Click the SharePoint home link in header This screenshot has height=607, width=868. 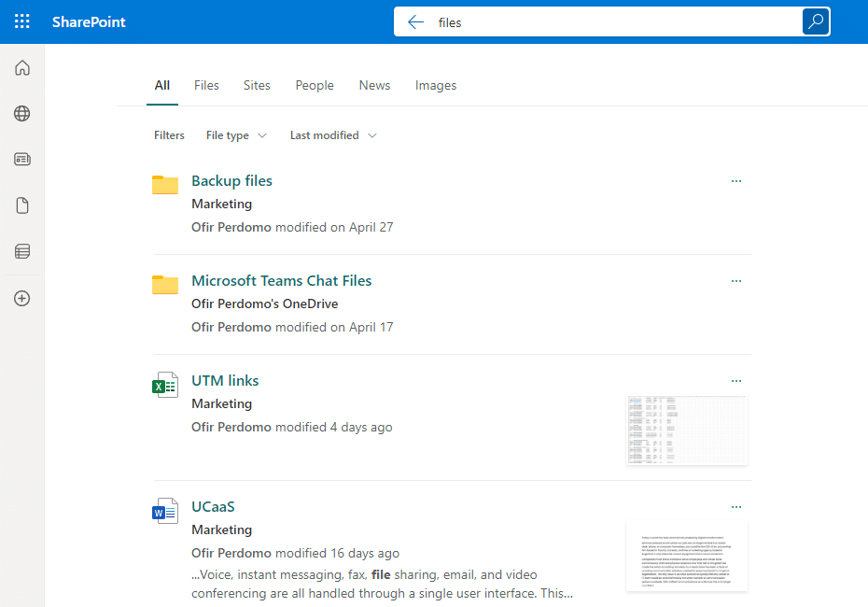pyautogui.click(x=89, y=22)
